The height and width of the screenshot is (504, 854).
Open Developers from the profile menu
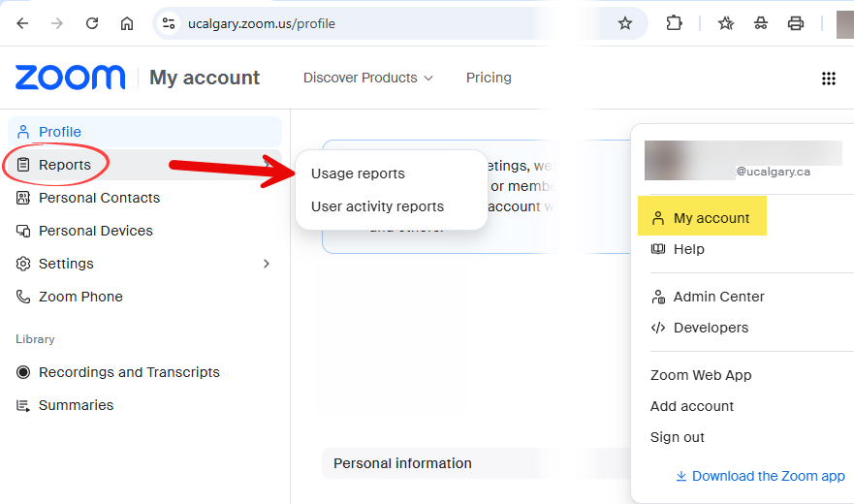click(x=711, y=328)
